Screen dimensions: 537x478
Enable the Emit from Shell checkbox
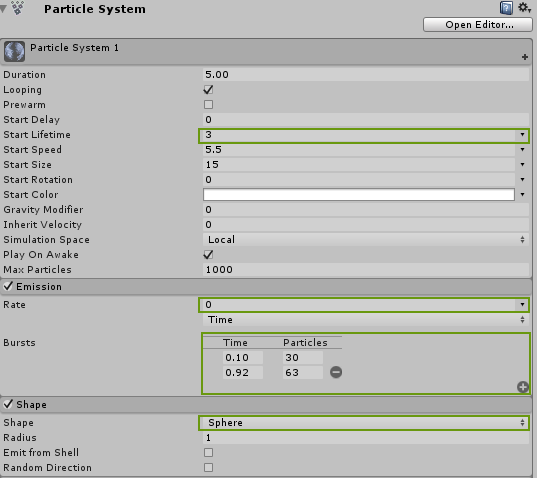pyautogui.click(x=208, y=453)
